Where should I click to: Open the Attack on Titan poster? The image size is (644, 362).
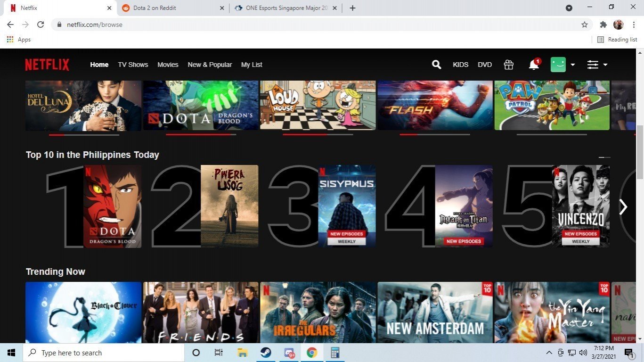pyautogui.click(x=464, y=206)
